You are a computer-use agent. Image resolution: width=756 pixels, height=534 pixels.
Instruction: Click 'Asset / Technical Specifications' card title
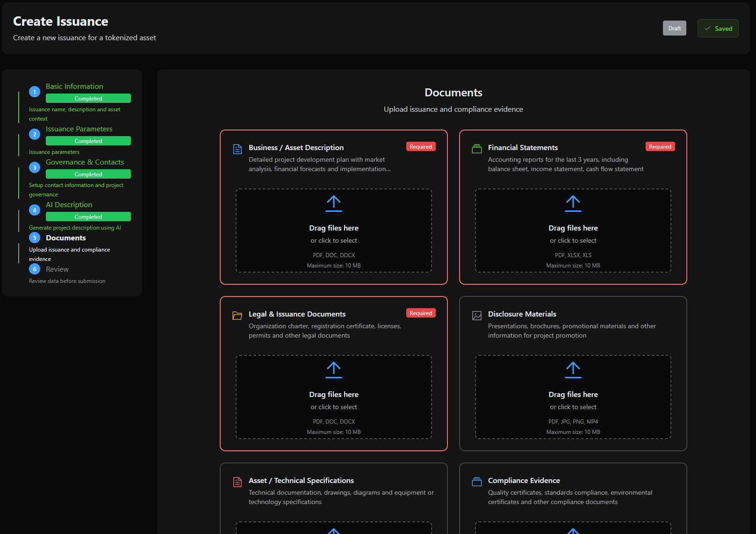pos(301,481)
